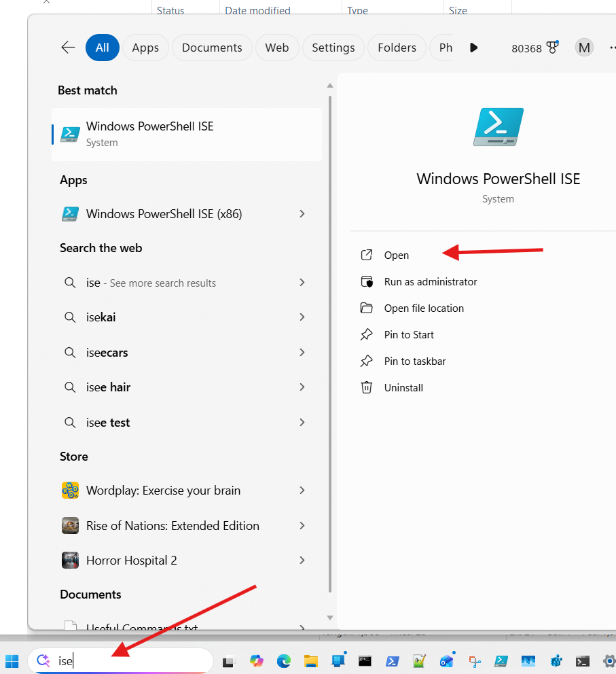The height and width of the screenshot is (674, 616).
Task: Launch Copilot from the taskbar
Action: (257, 661)
